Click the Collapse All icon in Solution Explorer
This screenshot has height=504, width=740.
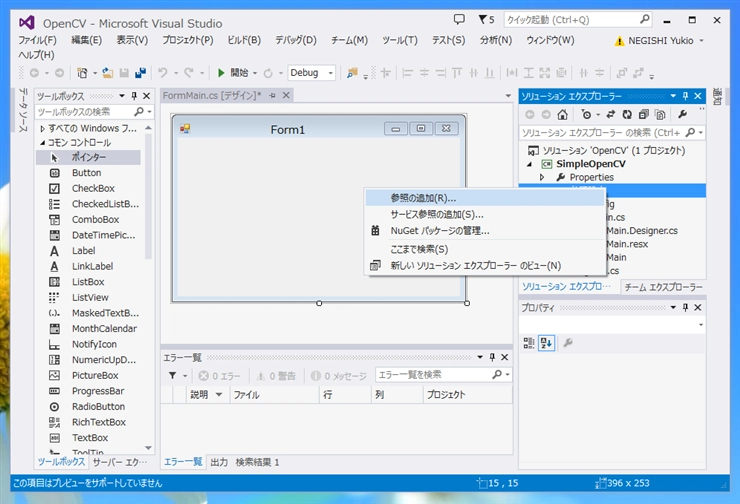click(643, 114)
